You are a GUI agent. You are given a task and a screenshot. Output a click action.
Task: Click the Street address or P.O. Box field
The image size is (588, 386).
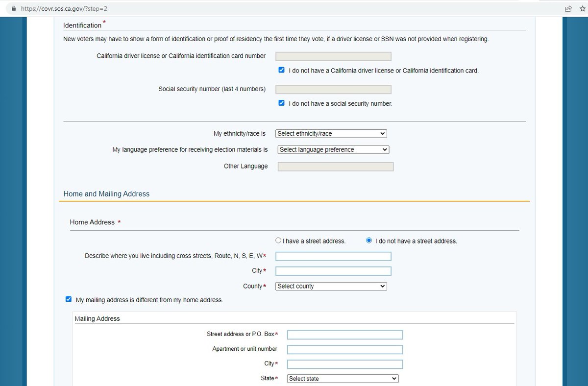click(345, 335)
